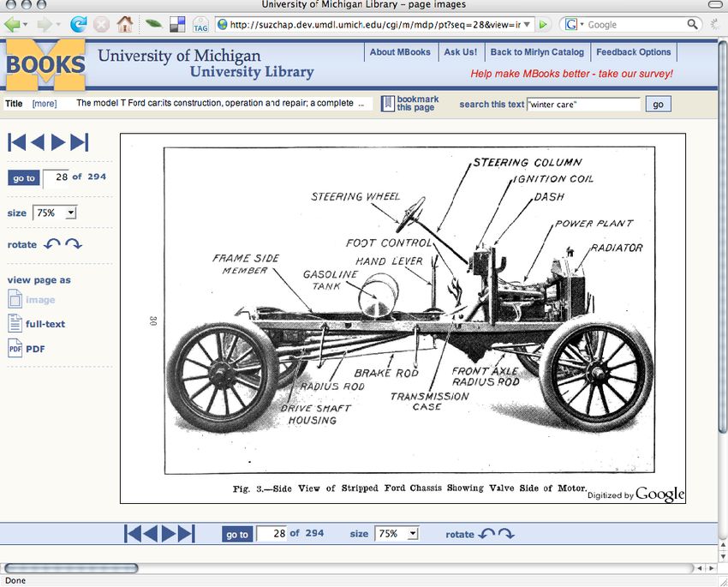Open the search engine chooser dropdown

[x=582, y=24]
